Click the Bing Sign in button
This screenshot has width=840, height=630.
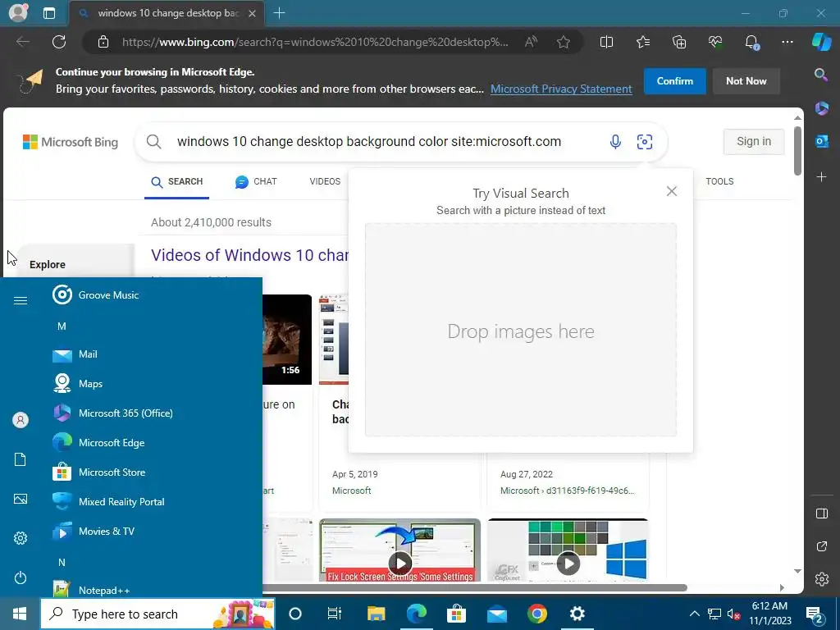point(754,141)
